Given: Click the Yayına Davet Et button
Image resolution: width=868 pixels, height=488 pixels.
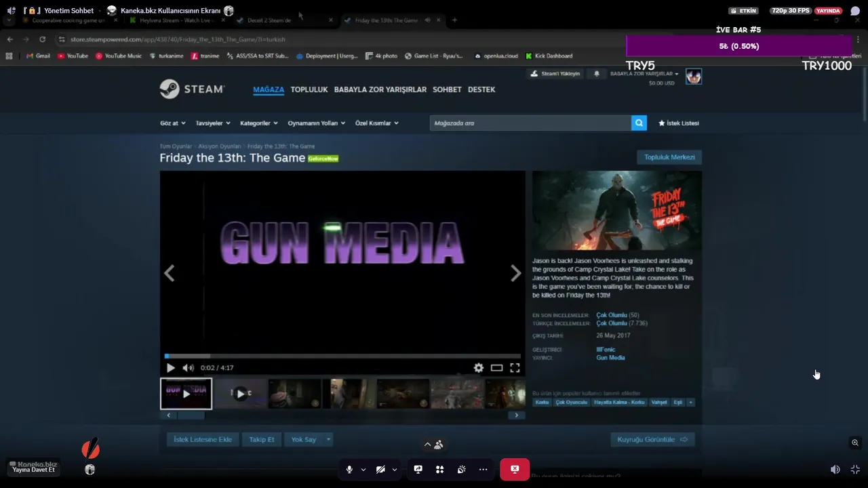Looking at the screenshot, I should point(33,470).
